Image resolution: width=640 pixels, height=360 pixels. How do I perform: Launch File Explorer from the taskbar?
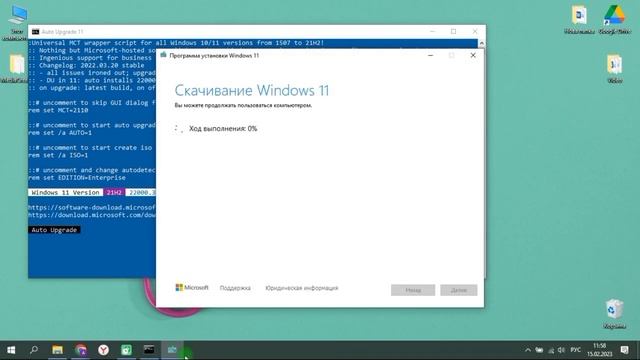[x=57, y=350]
